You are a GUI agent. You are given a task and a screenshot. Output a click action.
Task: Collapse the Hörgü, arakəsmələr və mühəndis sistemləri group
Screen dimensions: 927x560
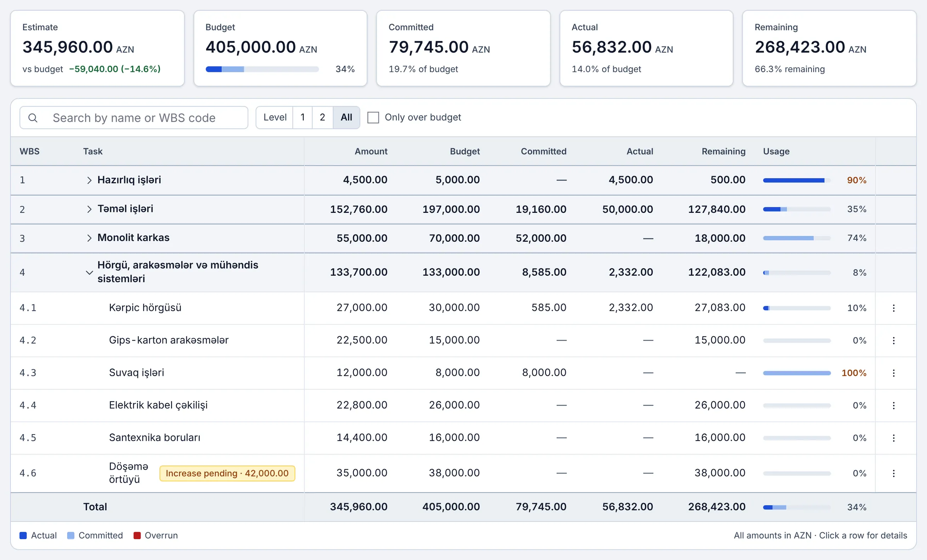click(89, 272)
